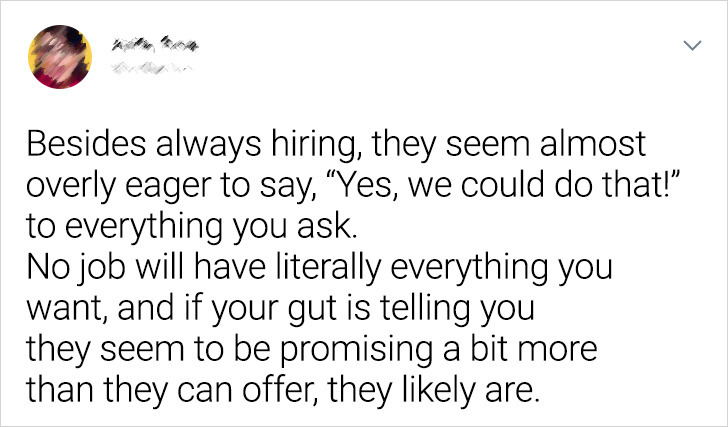This screenshot has height=427, width=728.
Task: Open the blurred account handle under name
Action: [x=151, y=70]
